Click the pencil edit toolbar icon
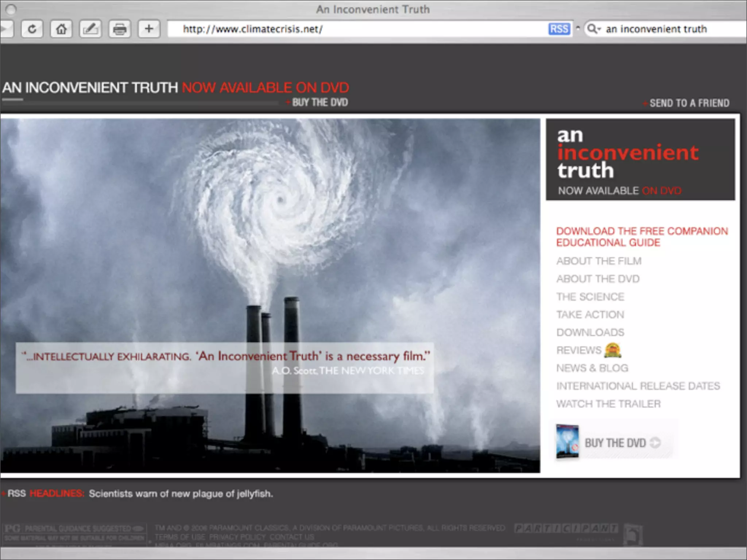Image resolution: width=747 pixels, height=560 pixels. point(90,29)
